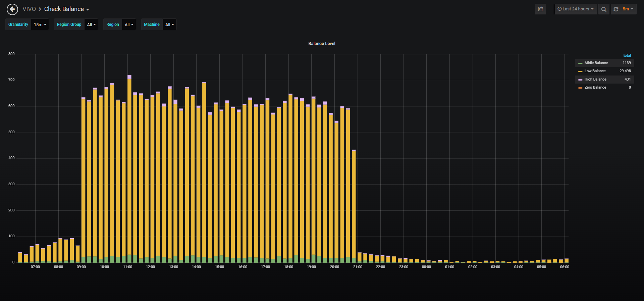Click the refresh dashboard icon
This screenshot has height=301, width=644.
[x=616, y=9]
